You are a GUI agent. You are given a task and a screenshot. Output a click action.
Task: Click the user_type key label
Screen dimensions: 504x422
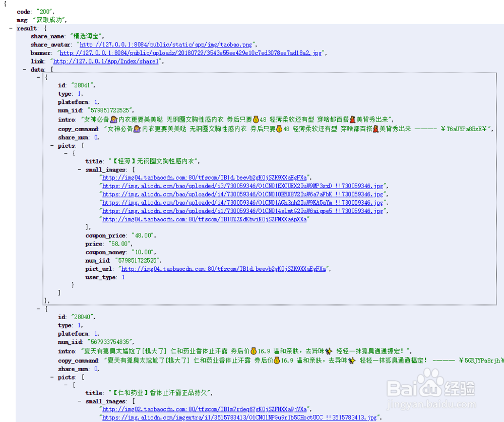[x=101, y=277]
